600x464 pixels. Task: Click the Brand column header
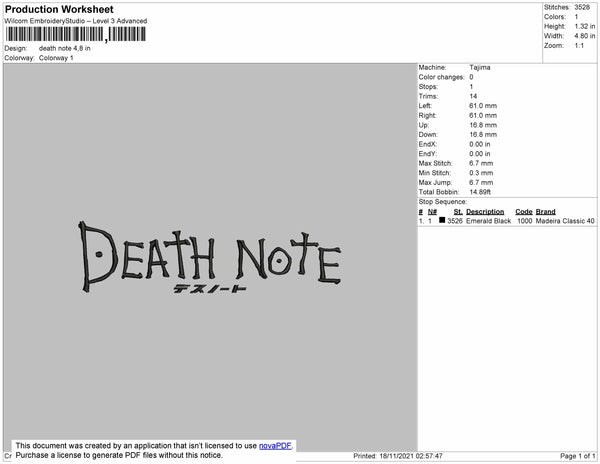click(545, 212)
